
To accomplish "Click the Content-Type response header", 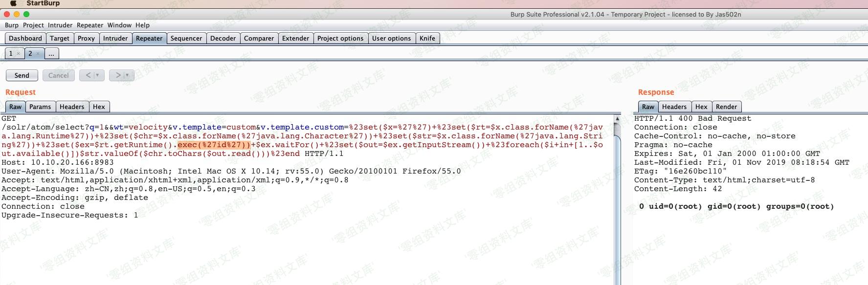I will coord(725,180).
